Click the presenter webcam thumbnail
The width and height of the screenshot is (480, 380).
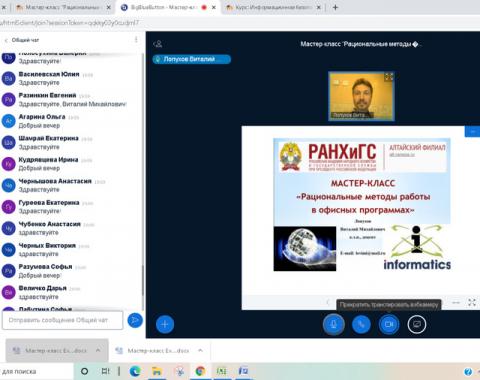click(x=361, y=96)
